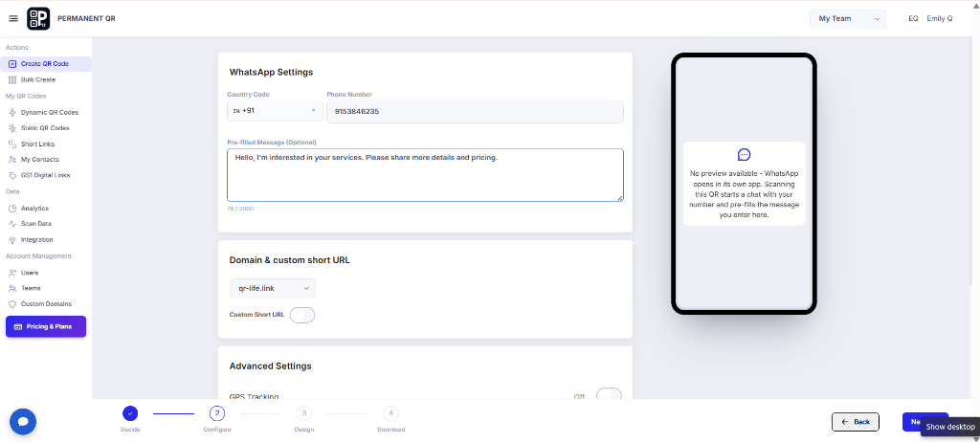Click the Scan Data pulse icon
Viewport: 980px width, 443px height.
click(x=12, y=224)
